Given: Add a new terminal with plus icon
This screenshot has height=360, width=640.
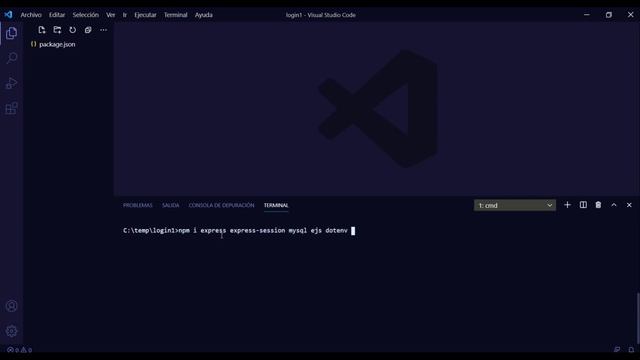Looking at the screenshot, I should click(x=567, y=205).
